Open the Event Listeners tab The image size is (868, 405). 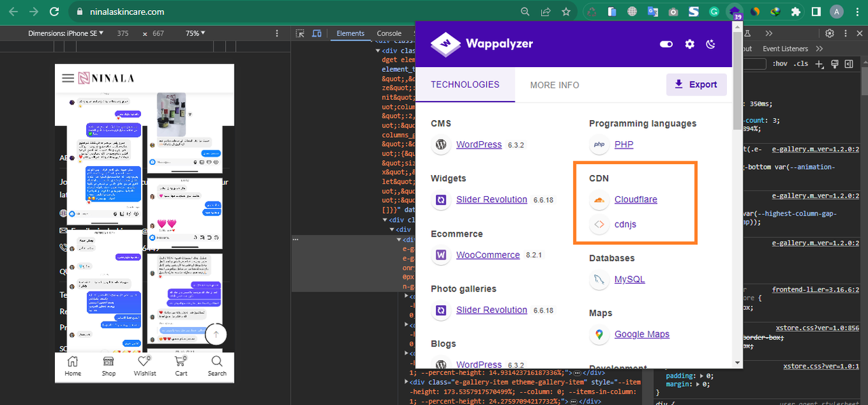785,49
